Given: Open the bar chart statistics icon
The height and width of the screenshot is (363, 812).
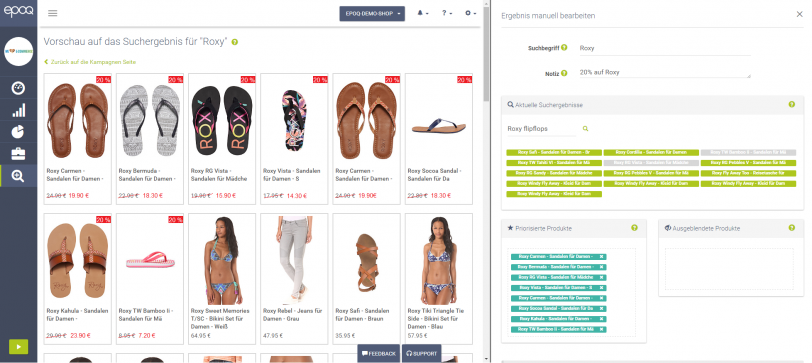Looking at the screenshot, I should 18,110.
